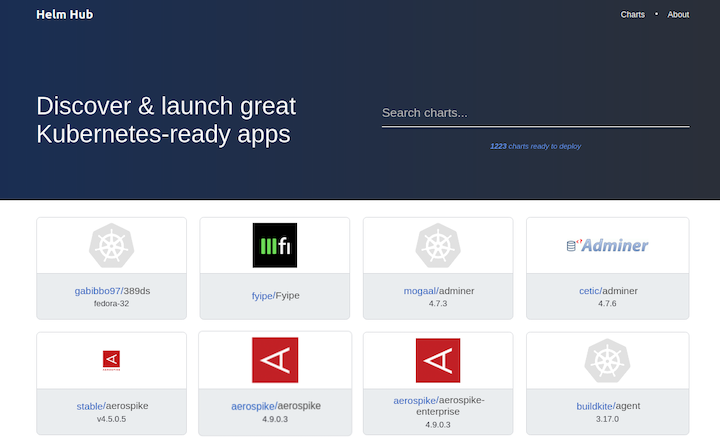Open the buildkite repository link
The image size is (720, 439).
[x=596, y=406]
